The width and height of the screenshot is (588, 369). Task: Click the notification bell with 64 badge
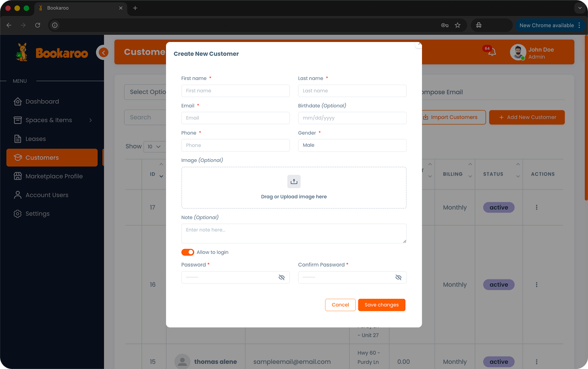tap(491, 52)
